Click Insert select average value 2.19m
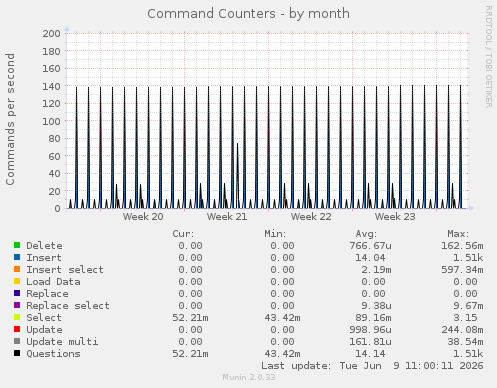This screenshot has height=388, width=497. 376,270
